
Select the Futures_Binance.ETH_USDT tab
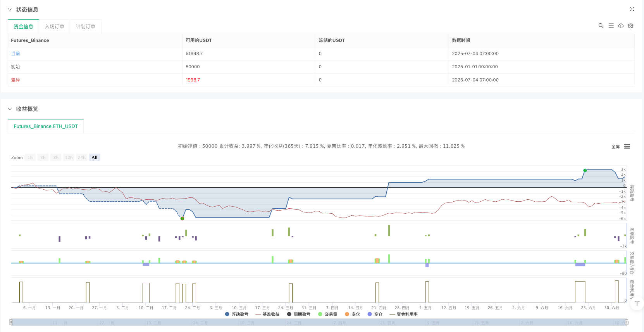pyautogui.click(x=46, y=126)
